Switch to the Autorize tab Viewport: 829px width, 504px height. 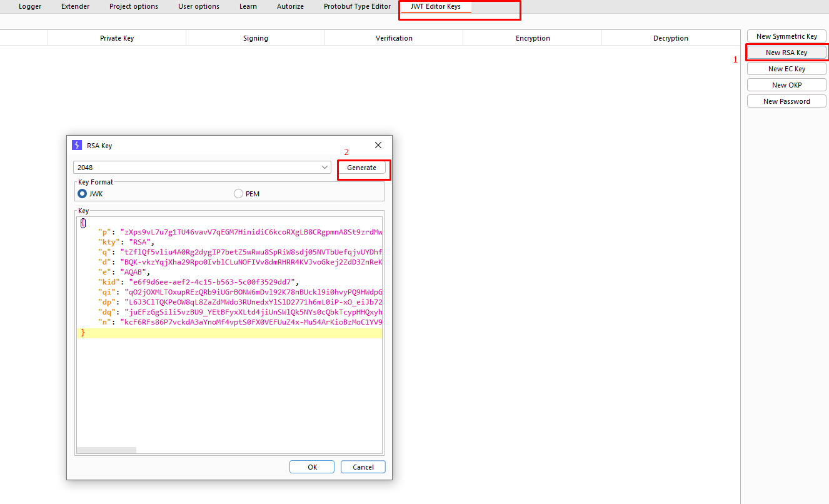pyautogui.click(x=290, y=6)
